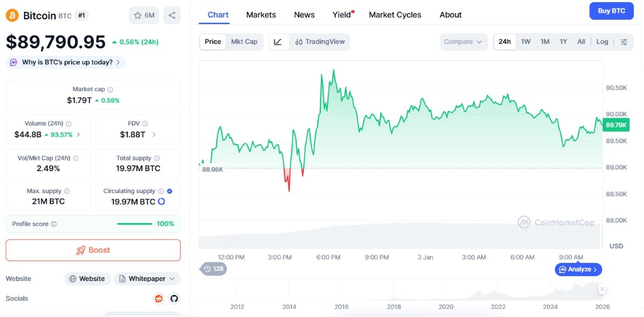Click the Bitcoin logo icon
The image size is (644, 317).
pos(12,16)
